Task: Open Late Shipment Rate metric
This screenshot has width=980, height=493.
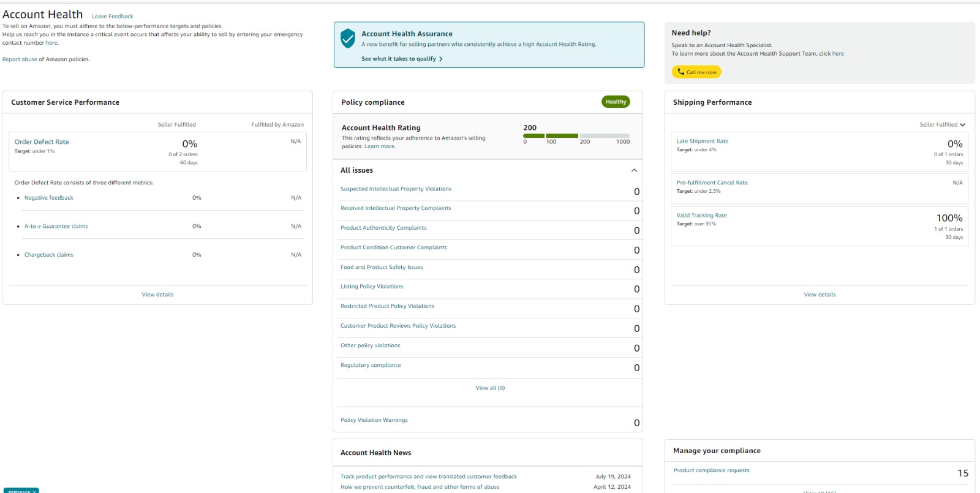Action: click(x=703, y=141)
